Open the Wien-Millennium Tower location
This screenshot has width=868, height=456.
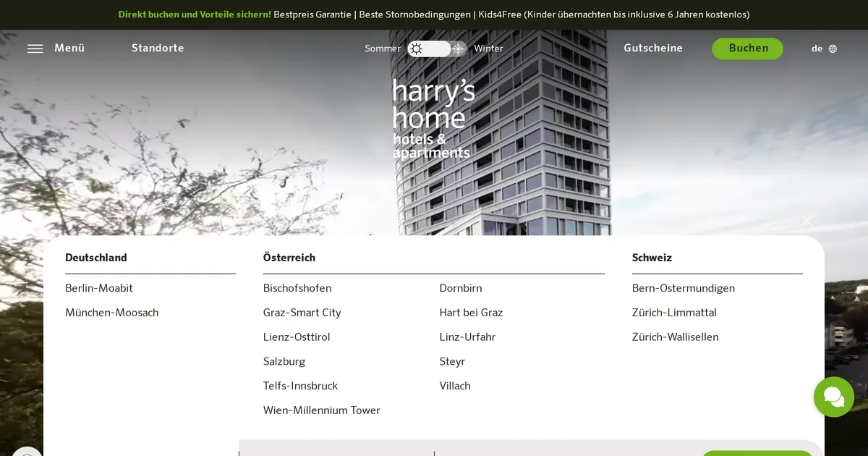321,410
